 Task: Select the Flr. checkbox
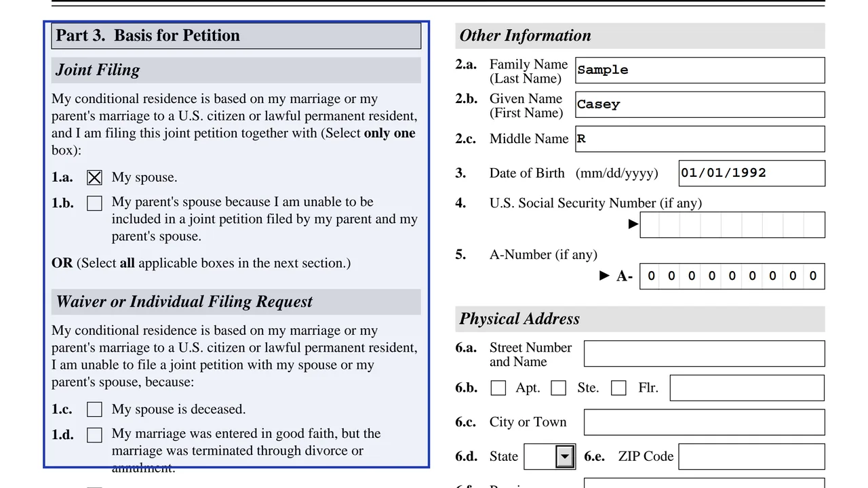pyautogui.click(x=619, y=388)
